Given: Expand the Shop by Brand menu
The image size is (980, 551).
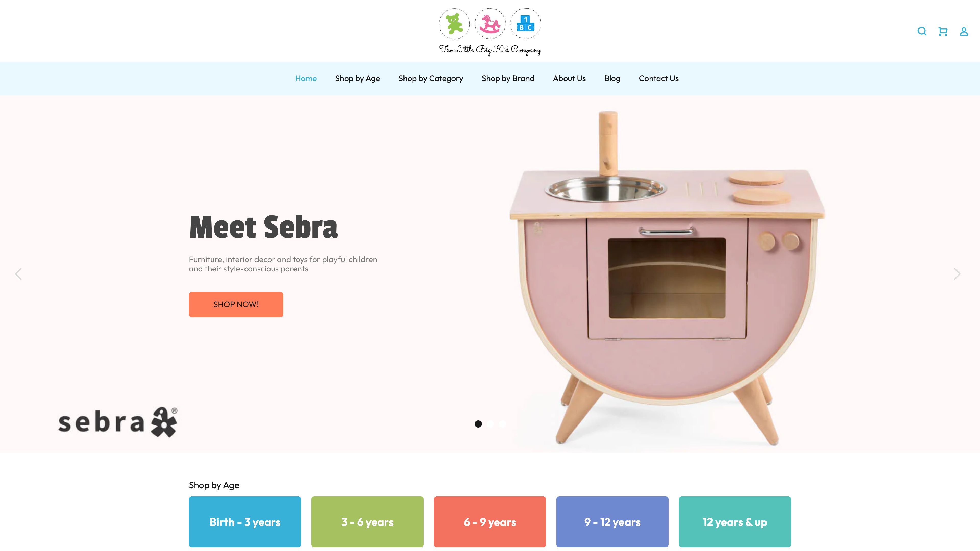Looking at the screenshot, I should coord(508,78).
